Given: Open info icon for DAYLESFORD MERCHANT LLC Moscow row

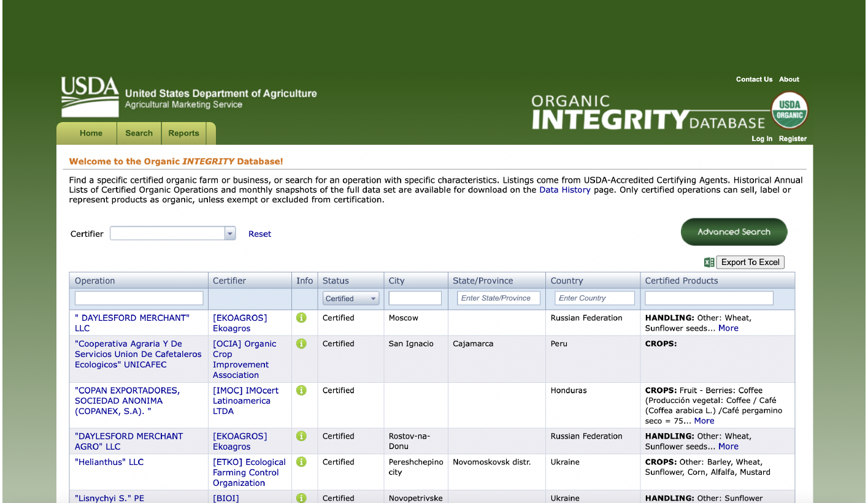Looking at the screenshot, I should point(301,318).
